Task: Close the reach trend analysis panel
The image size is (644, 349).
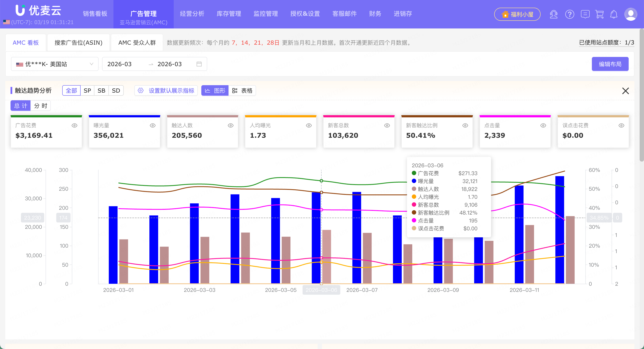Action: pyautogui.click(x=625, y=91)
